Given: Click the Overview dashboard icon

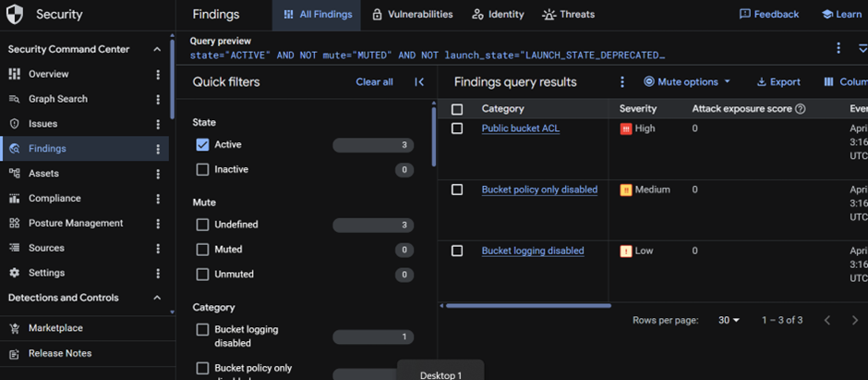Looking at the screenshot, I should pyautogui.click(x=15, y=74).
